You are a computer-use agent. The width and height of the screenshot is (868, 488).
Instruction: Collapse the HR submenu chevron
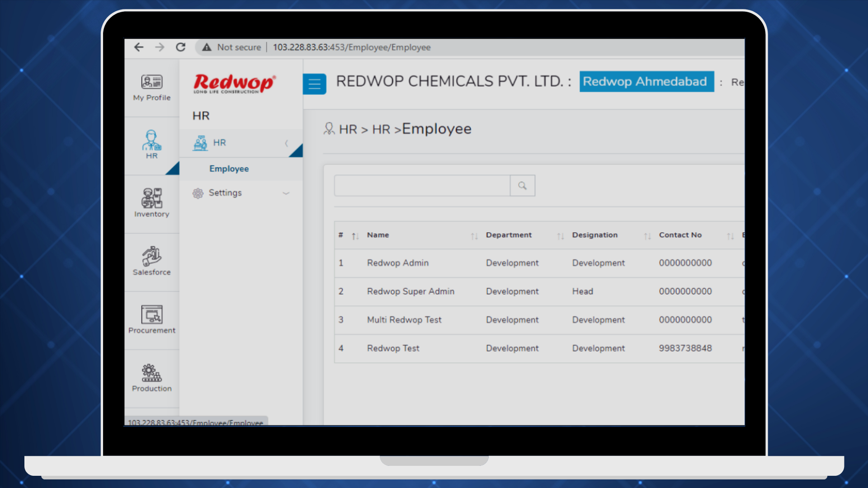point(286,143)
